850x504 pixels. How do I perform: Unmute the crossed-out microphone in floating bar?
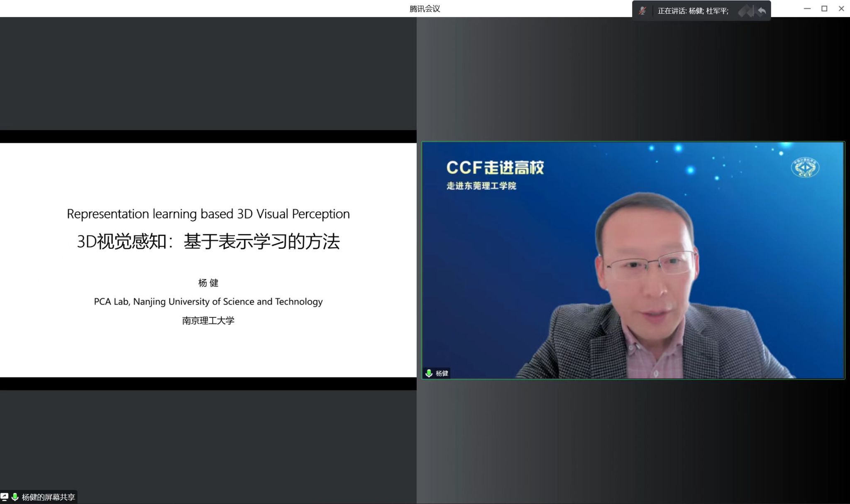642,11
